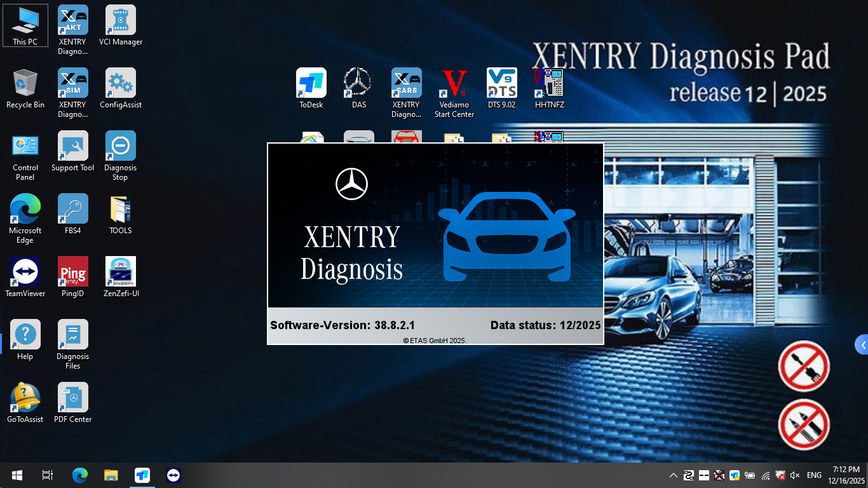Launch the FBS4 tool
This screenshot has height=488, width=868.
coord(72,208)
